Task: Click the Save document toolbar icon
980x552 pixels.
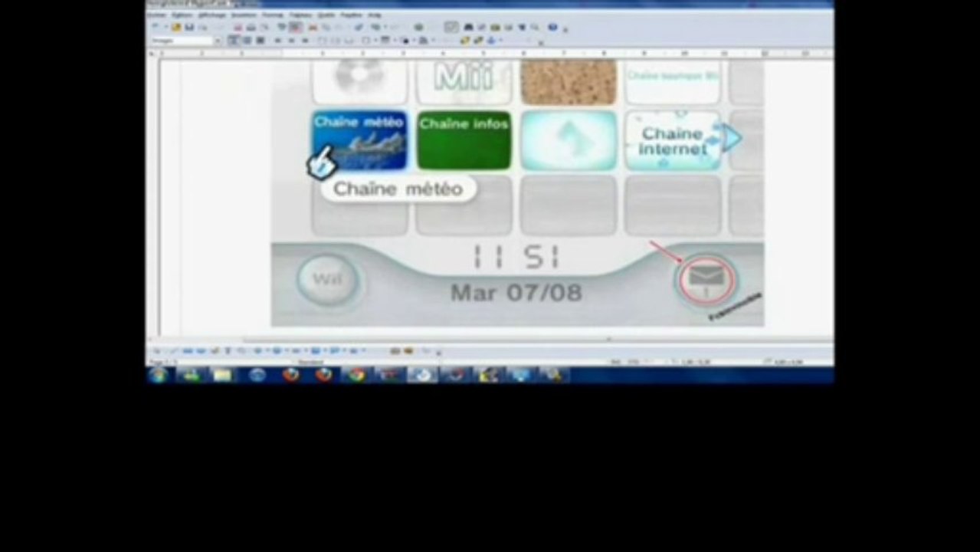Action: [x=189, y=28]
